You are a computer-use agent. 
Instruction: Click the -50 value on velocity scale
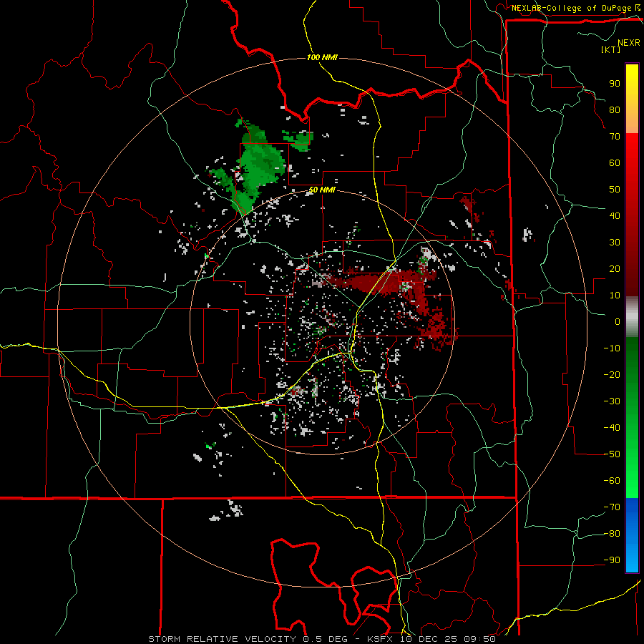(612, 454)
